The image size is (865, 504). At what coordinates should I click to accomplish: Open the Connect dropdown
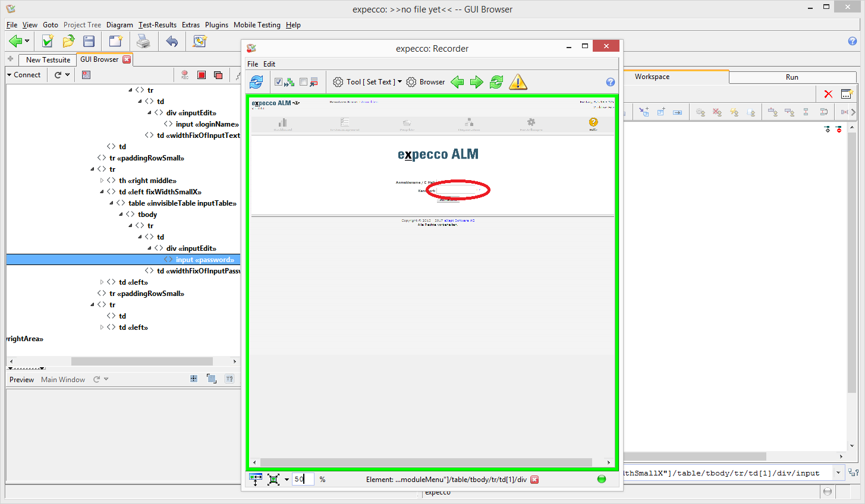(x=24, y=75)
